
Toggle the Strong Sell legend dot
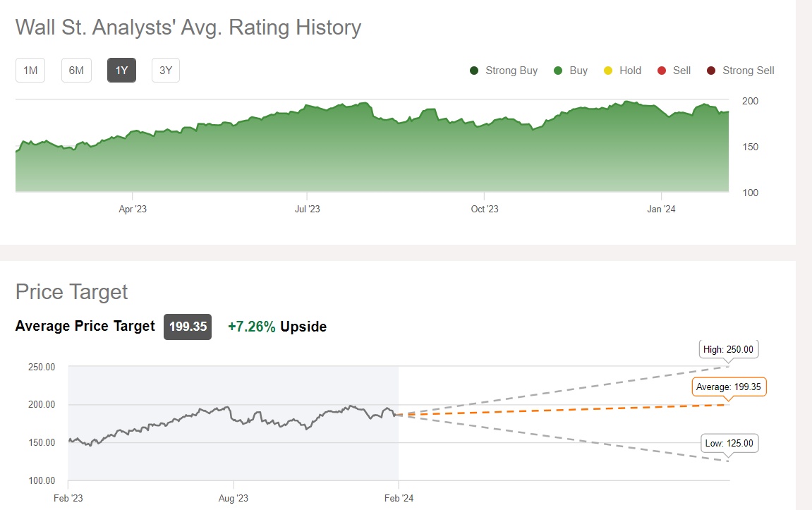pos(711,71)
